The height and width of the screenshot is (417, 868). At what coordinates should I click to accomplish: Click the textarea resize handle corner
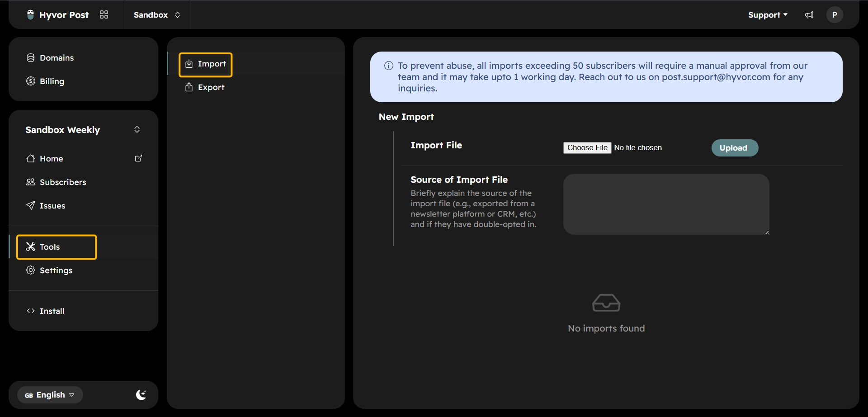pyautogui.click(x=767, y=232)
